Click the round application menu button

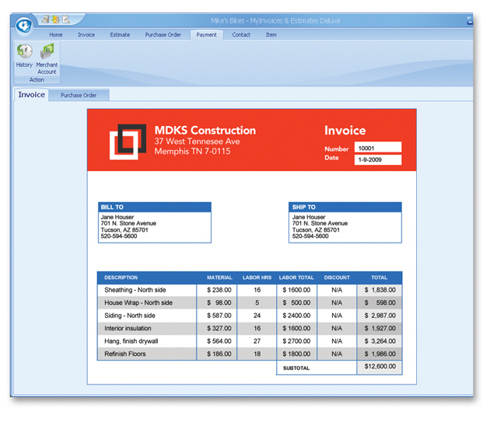[24, 25]
